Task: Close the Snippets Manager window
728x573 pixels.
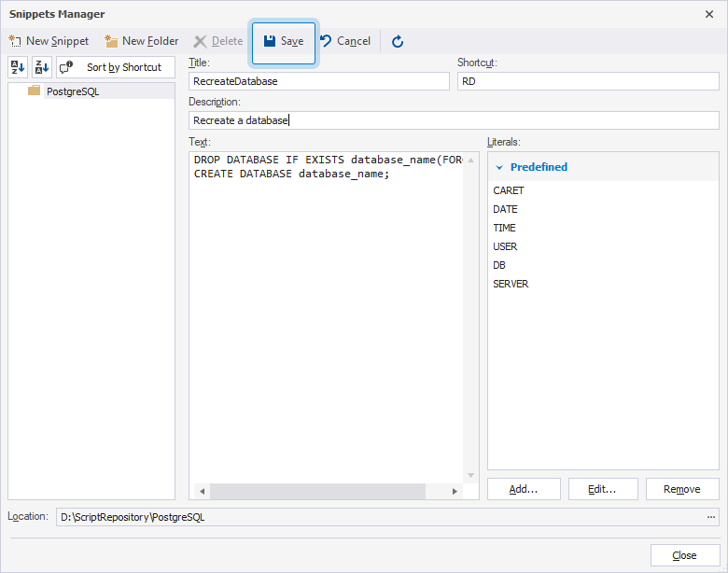Action: (x=709, y=14)
